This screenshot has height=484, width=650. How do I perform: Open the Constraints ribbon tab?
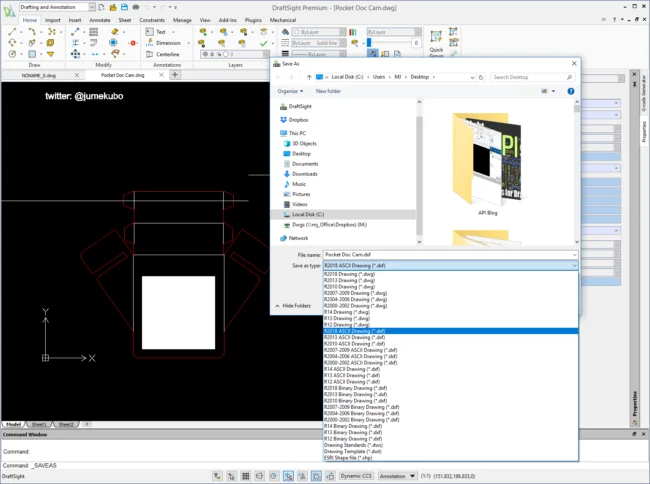point(152,19)
